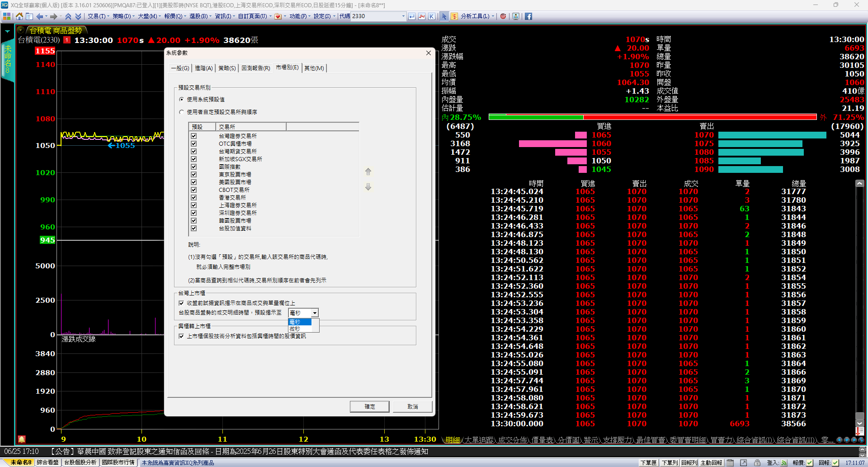Select 使用者自定預設交易所與順序 radio option
This screenshot has height=467, width=868.
pyautogui.click(x=182, y=112)
